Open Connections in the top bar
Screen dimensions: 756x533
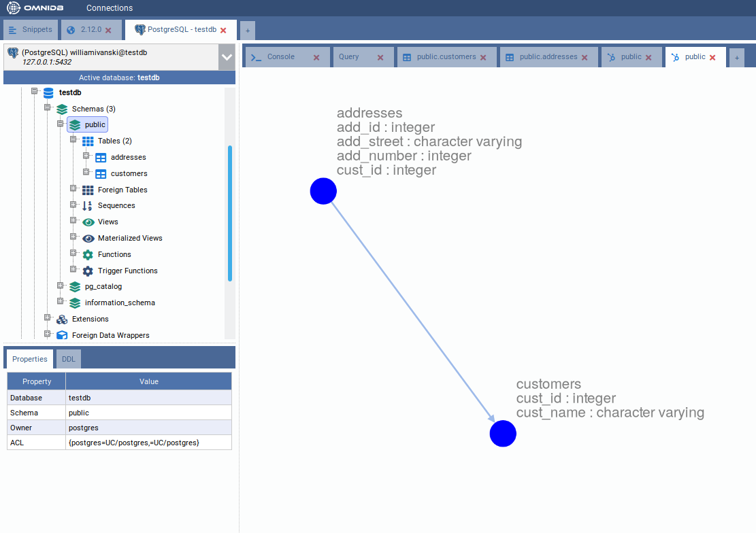(x=110, y=8)
